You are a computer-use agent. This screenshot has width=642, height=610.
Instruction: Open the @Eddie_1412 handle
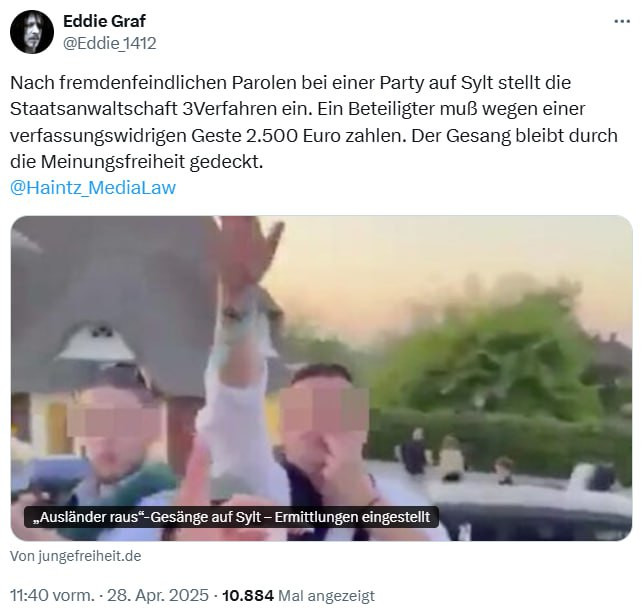tap(109, 43)
